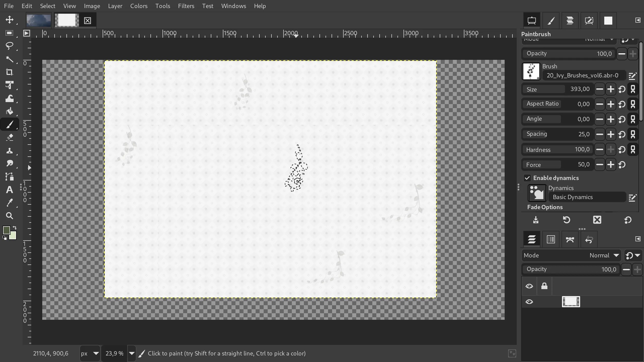Hide the current layer with the eye toggle
This screenshot has height=362, width=644.
529,302
